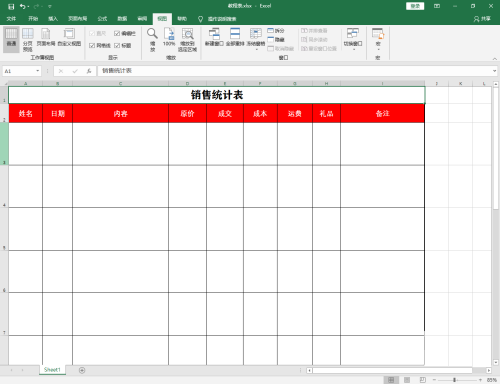Select title cell 销售统计表

coord(217,95)
